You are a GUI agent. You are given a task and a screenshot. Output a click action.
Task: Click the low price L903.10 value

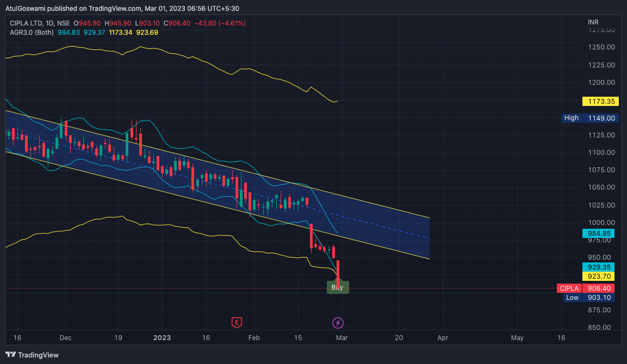pyautogui.click(x=147, y=23)
